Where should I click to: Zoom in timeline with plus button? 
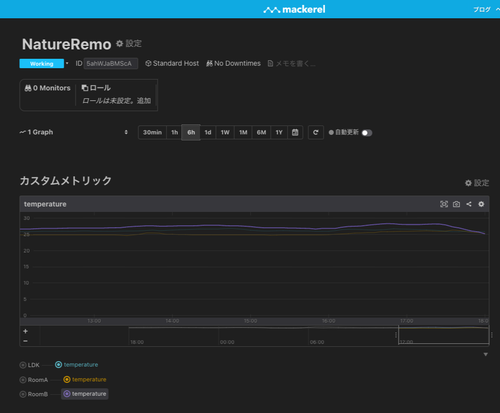[25, 331]
